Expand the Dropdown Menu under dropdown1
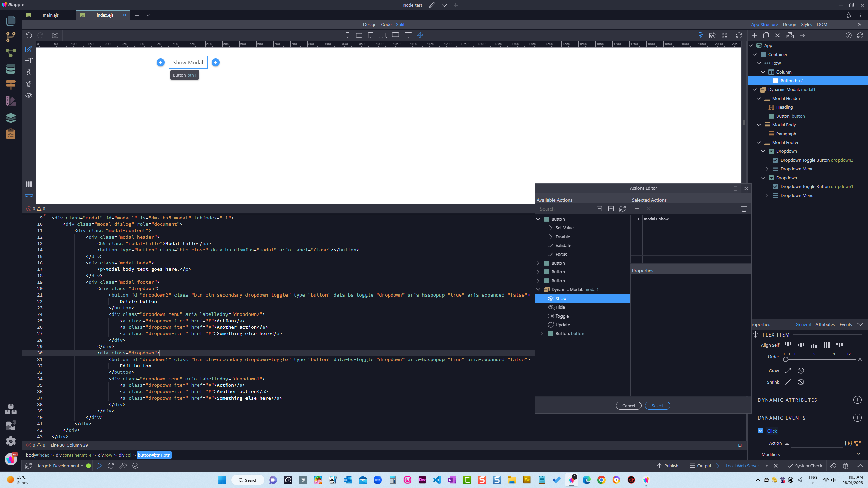Viewport: 868px width, 488px height. click(767, 195)
